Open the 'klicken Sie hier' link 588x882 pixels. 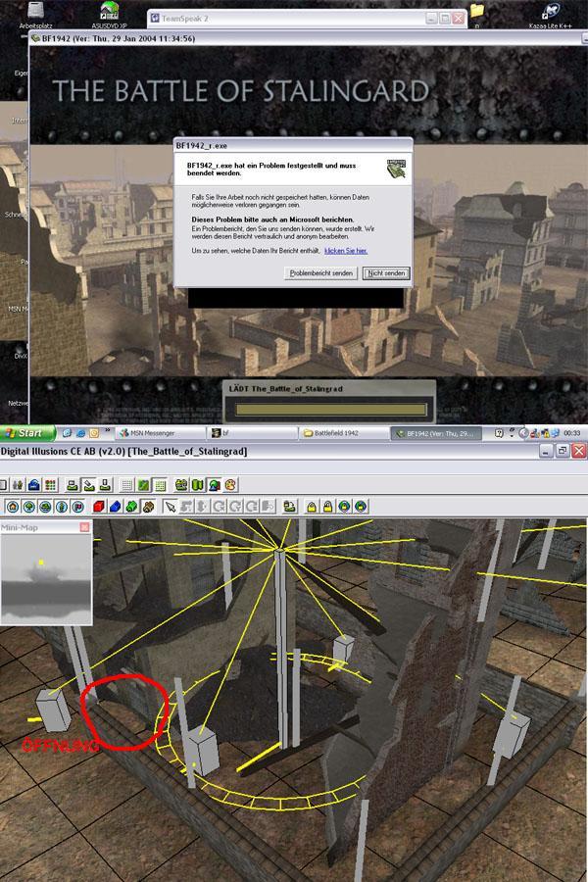click(x=346, y=251)
